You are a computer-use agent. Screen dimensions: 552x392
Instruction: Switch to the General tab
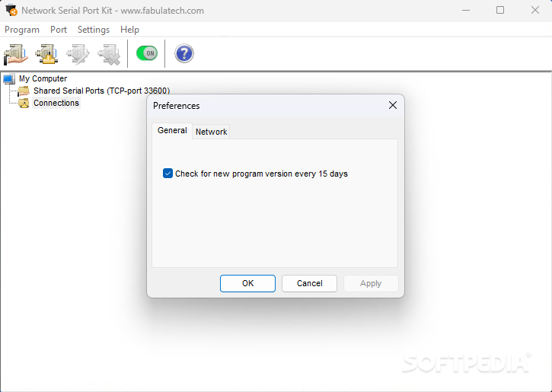click(172, 131)
